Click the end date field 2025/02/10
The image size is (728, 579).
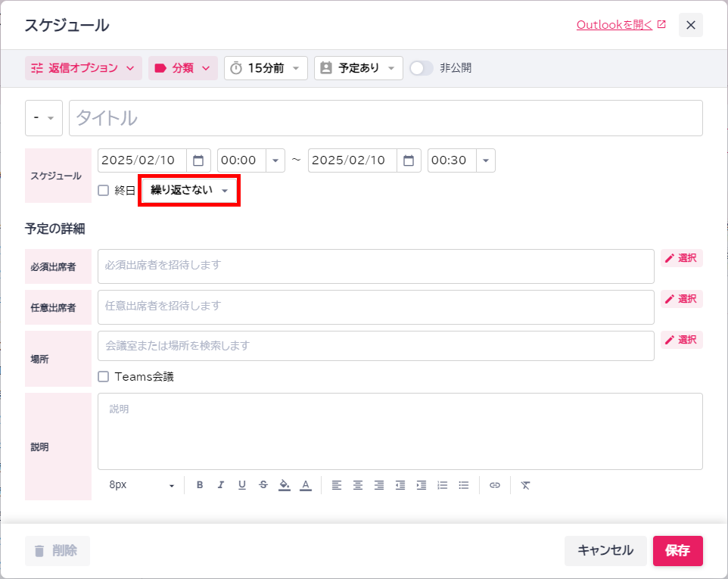pos(353,160)
